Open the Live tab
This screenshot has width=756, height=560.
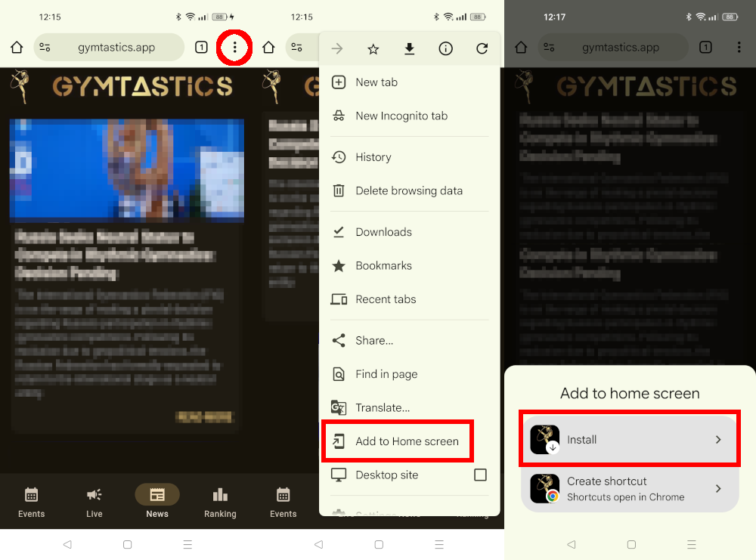94,503
